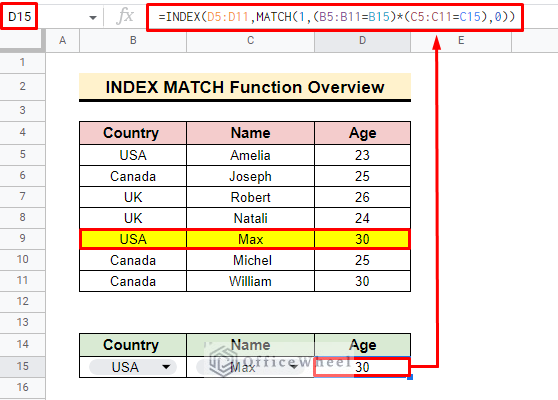Select row 16 header

tap(22, 387)
